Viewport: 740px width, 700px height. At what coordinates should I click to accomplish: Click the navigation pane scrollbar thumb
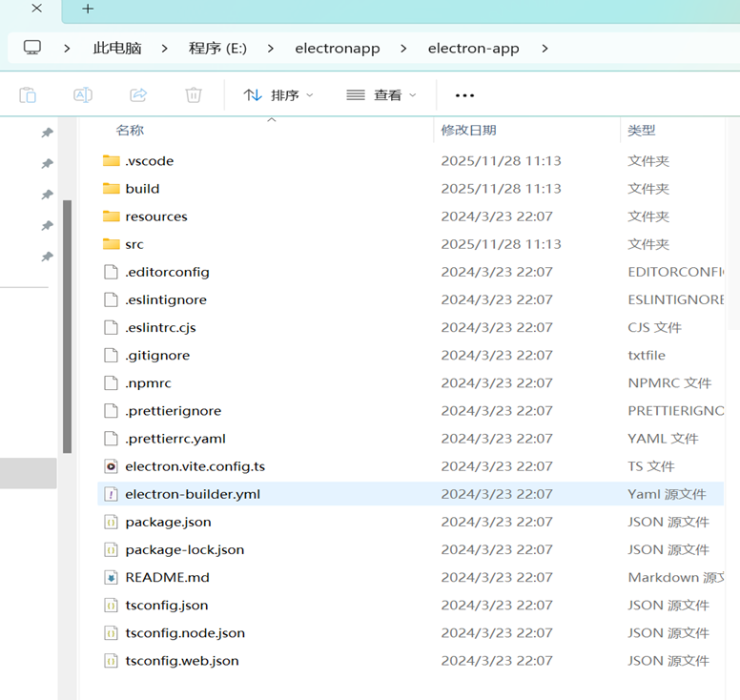point(67,327)
